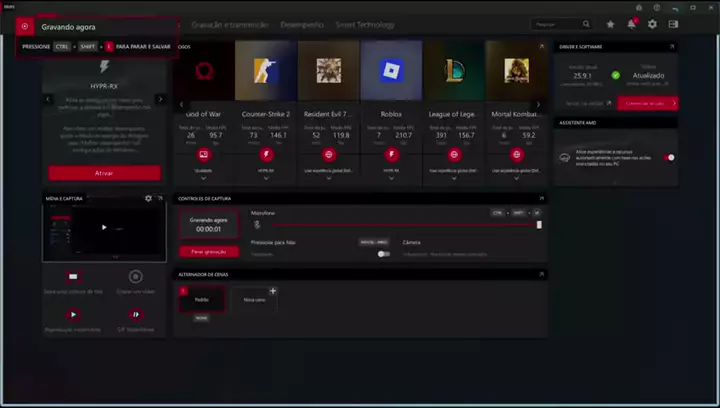Screen dimensions: 720x408
Task: Open the Smart Technology tab
Action: 365,25
